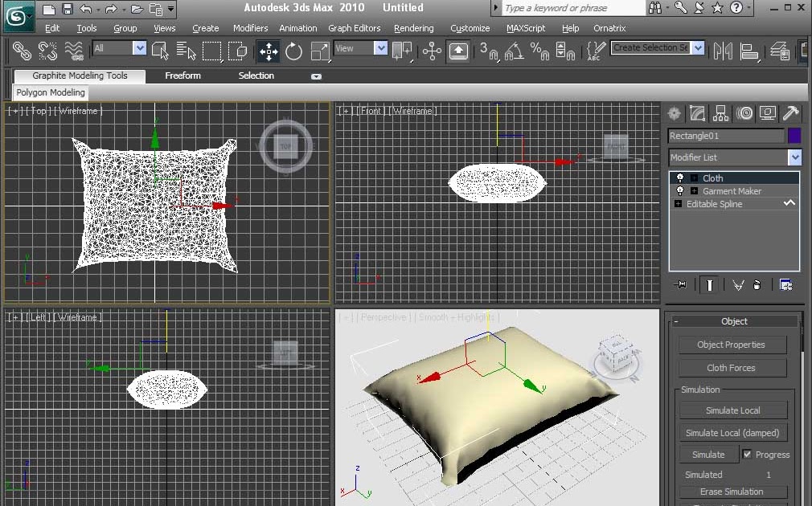The image size is (812, 506).
Task: Click the Mirror tool icon
Action: pyautogui.click(x=723, y=51)
